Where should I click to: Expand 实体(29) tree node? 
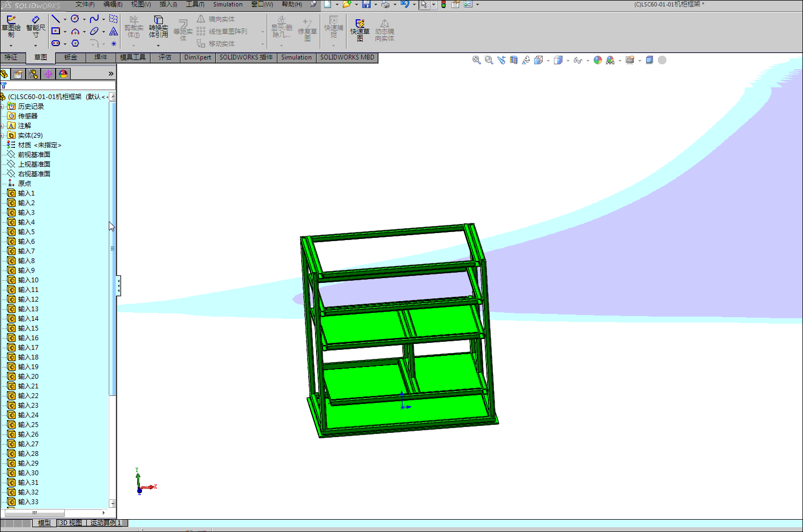3,136
